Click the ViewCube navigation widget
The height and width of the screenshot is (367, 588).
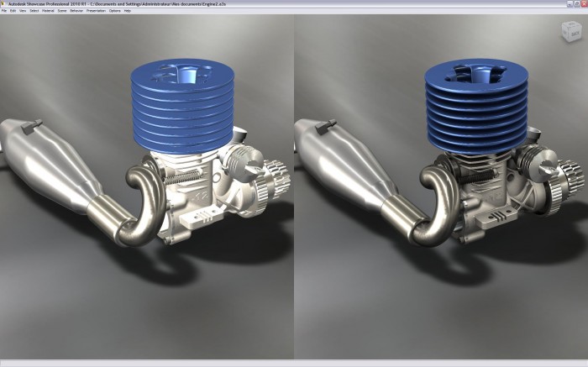[x=570, y=31]
